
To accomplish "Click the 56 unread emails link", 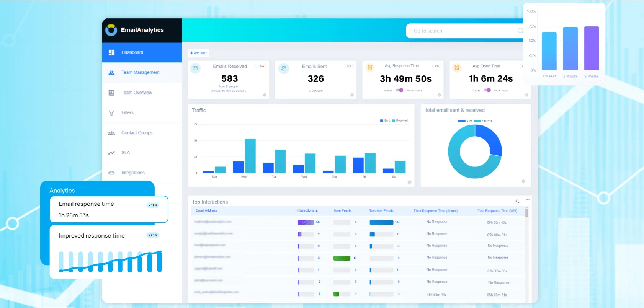I will pyautogui.click(x=223, y=91).
